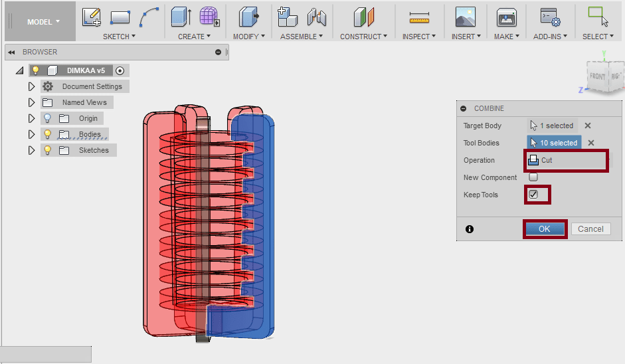This screenshot has height=364, width=625.
Task: Click the Create Form purple icon
Action: pos(210,17)
